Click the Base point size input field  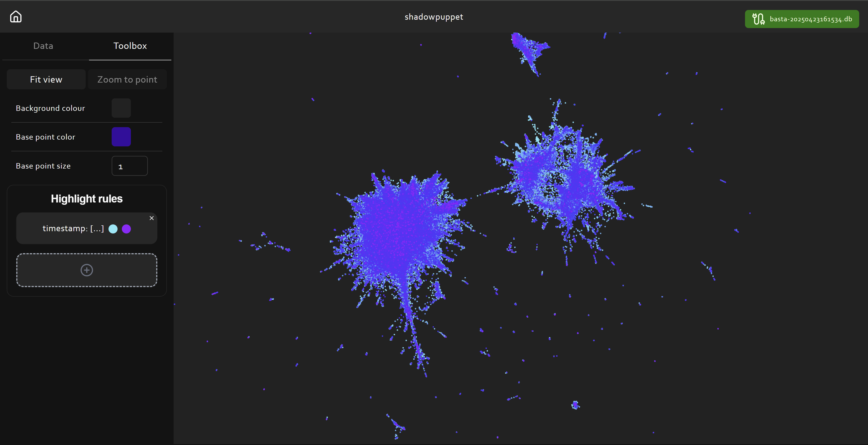(x=129, y=166)
